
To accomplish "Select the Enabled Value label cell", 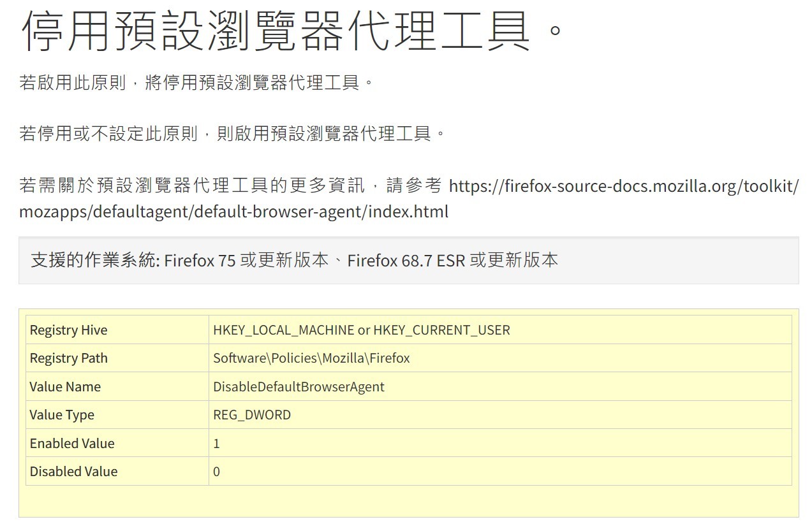I will click(x=117, y=444).
